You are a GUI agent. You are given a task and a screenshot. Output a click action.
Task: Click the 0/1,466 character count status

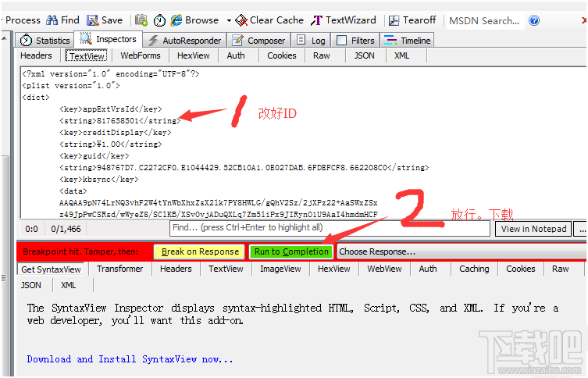66,229
